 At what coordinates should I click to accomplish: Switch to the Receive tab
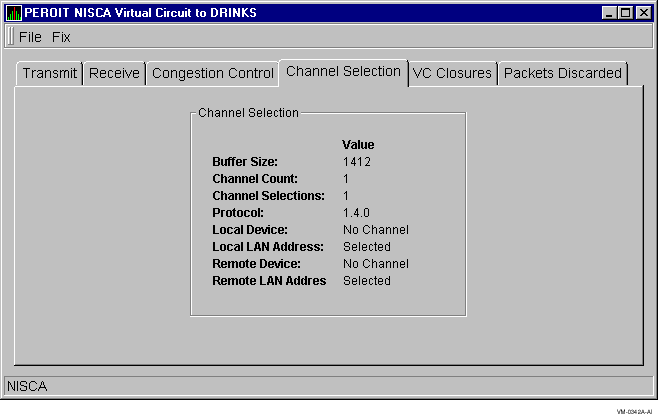[114, 73]
